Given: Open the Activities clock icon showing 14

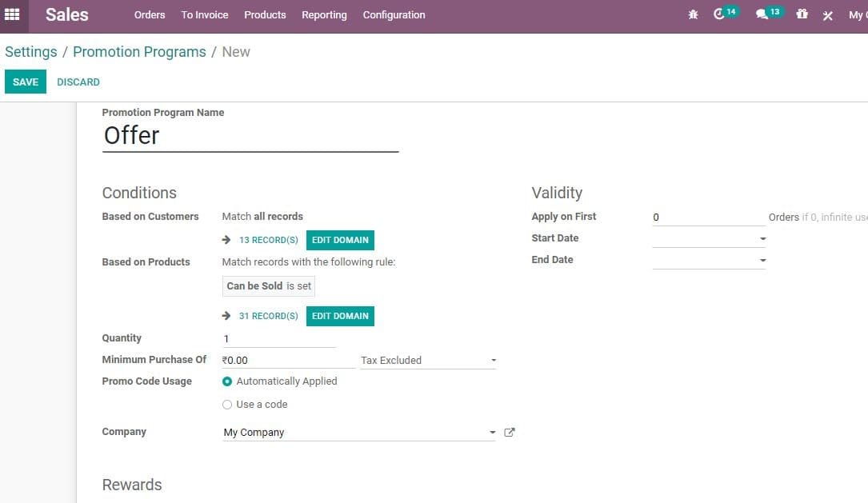Looking at the screenshot, I should (721, 14).
